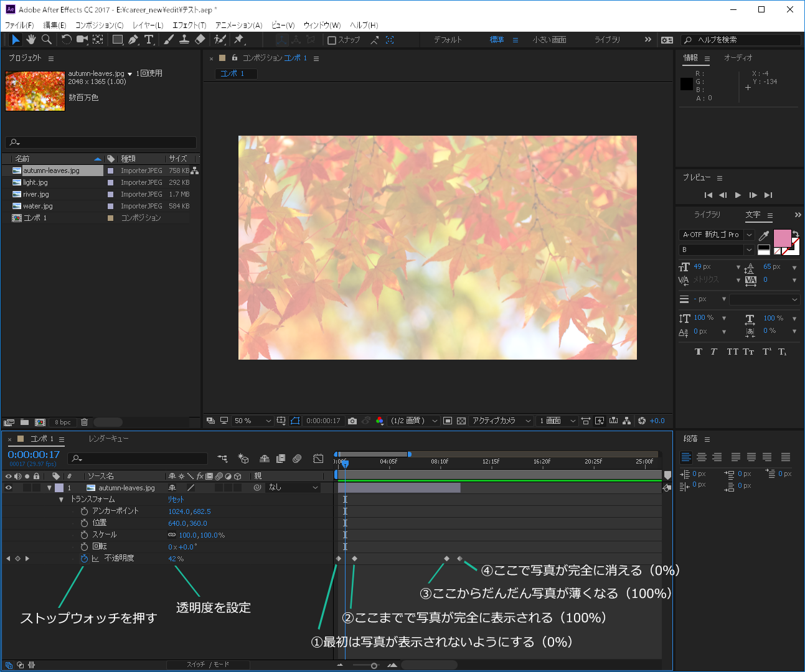This screenshot has height=672, width=805.
Task: Select the Pen tool
Action: [x=133, y=40]
